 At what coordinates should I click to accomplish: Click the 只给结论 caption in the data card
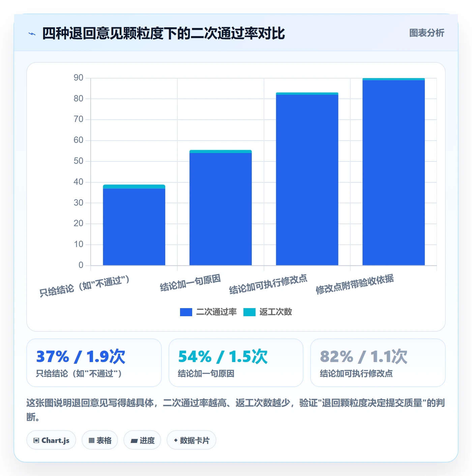[79, 374]
